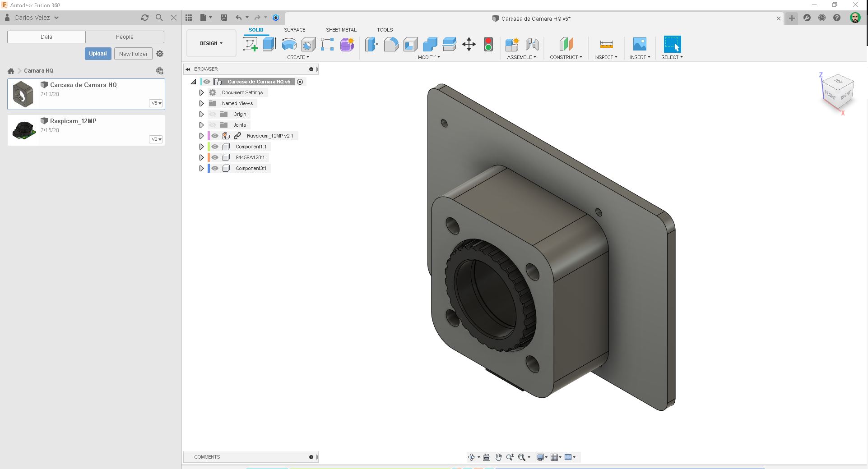Hide the Raspicam_12MP v2:1 component
The width and height of the screenshot is (868, 469).
(x=214, y=135)
